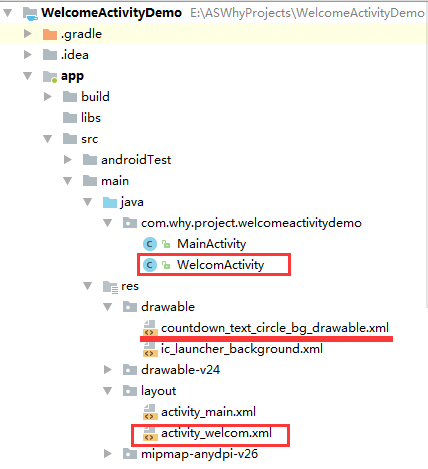
Task: Select the drawable folder row
Action: (214, 307)
